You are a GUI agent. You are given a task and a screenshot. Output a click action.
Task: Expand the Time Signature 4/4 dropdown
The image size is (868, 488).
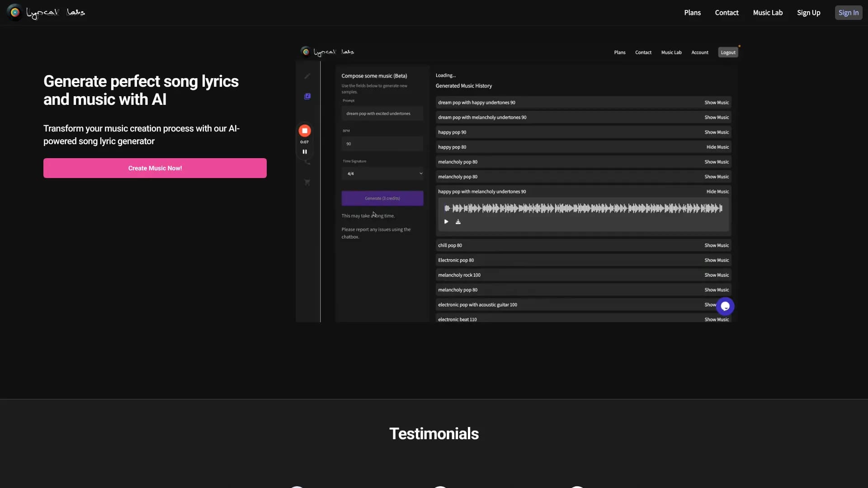pyautogui.click(x=382, y=174)
